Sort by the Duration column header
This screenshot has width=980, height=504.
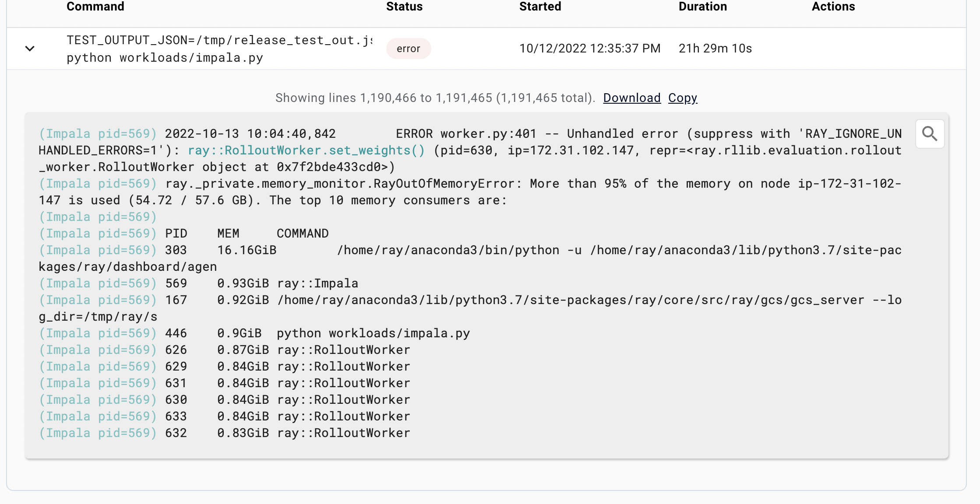[x=702, y=7]
